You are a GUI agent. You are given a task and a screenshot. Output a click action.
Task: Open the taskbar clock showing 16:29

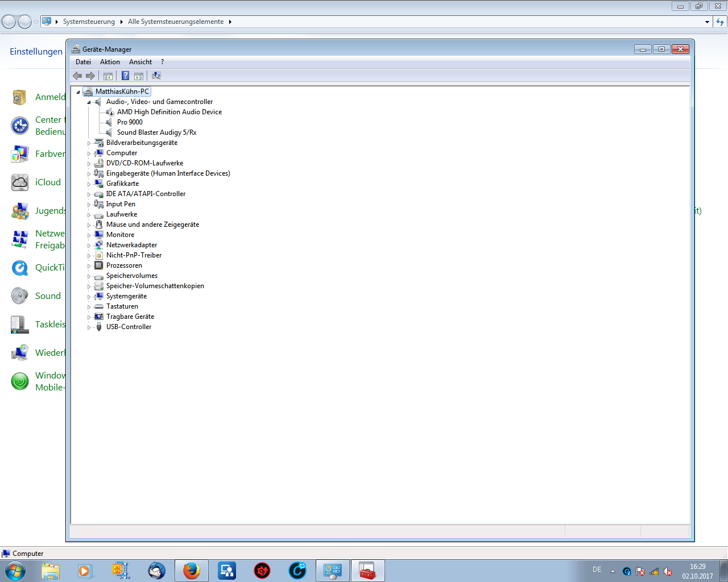click(698, 571)
